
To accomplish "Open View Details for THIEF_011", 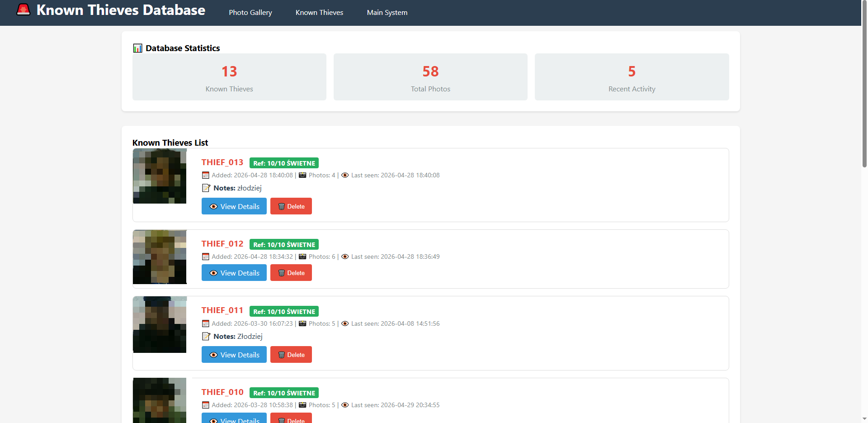I will click(234, 355).
